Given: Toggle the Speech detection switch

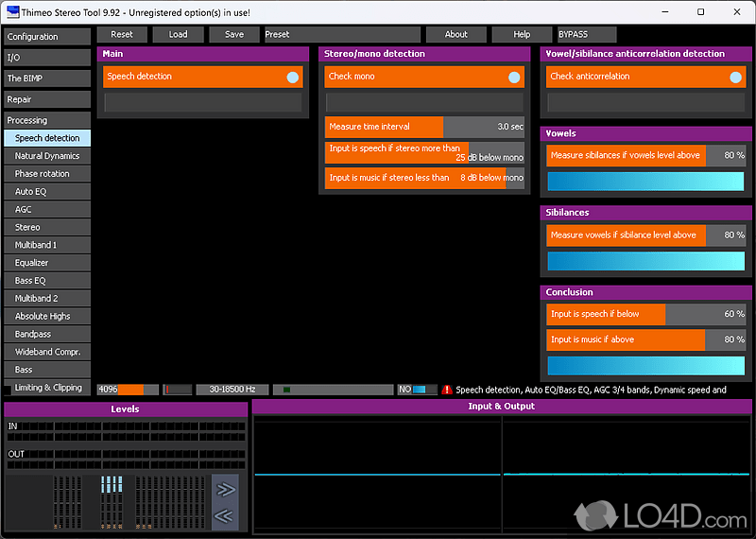Looking at the screenshot, I should (x=292, y=78).
